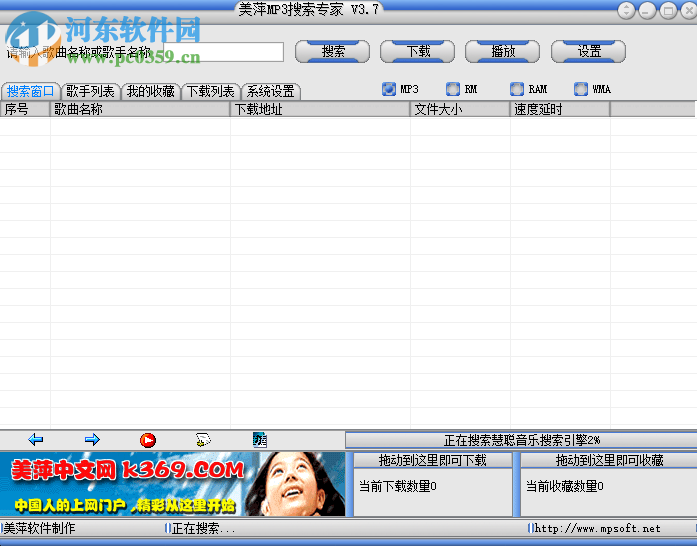The image size is (697, 546).
Task: Click the 设置 button
Action: [x=589, y=52]
